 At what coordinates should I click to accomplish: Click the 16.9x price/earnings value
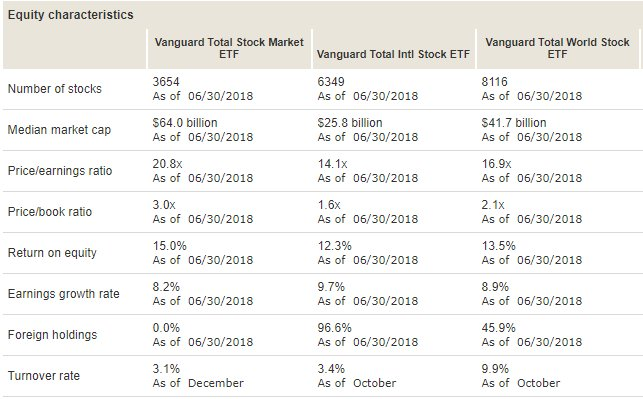tap(496, 164)
